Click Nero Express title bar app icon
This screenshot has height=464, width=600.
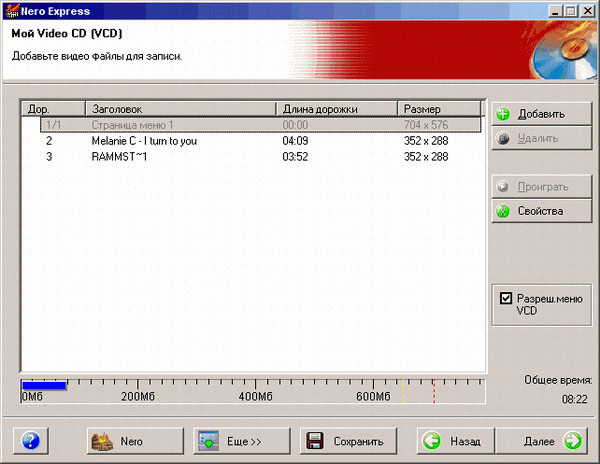tap(11, 11)
